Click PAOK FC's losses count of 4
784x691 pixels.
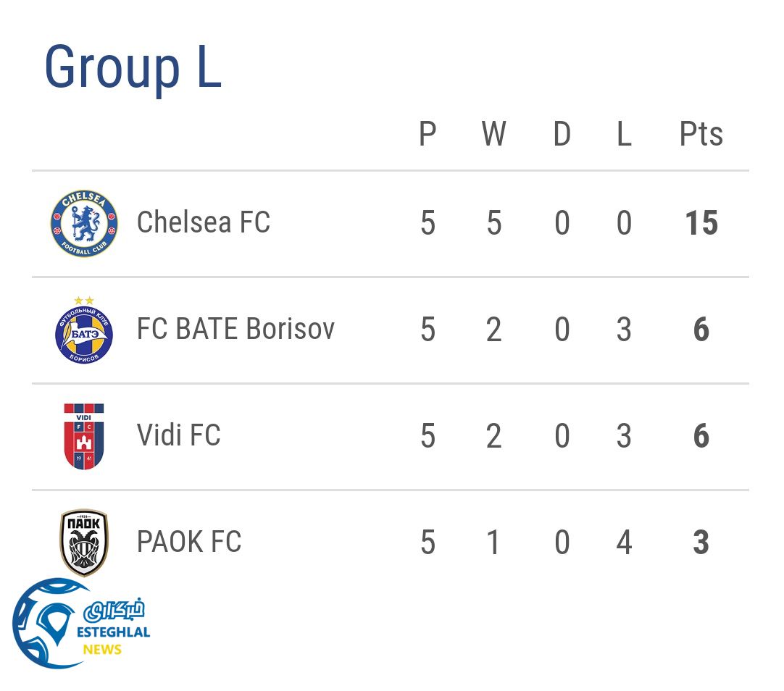point(624,543)
